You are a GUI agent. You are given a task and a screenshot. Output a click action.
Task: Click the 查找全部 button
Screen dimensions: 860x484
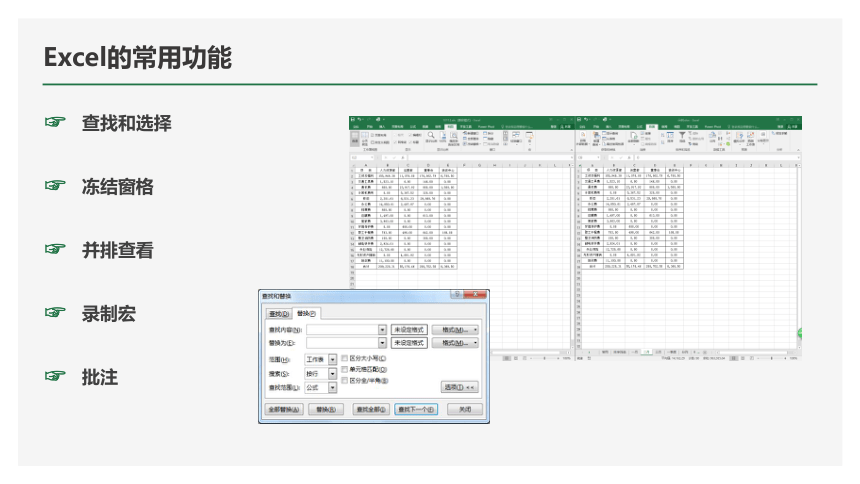(371, 409)
